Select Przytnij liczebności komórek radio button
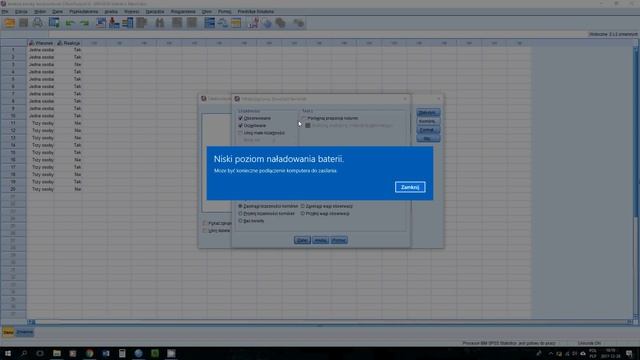 240,213
